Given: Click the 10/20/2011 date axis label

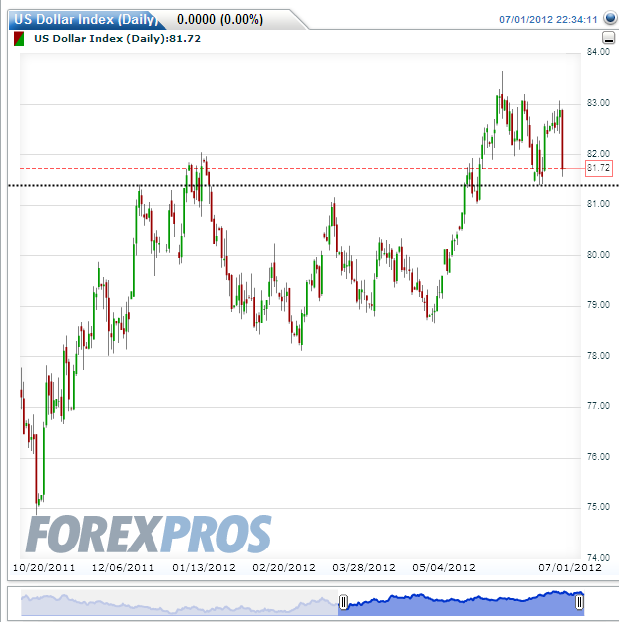Looking at the screenshot, I should pos(44,568).
